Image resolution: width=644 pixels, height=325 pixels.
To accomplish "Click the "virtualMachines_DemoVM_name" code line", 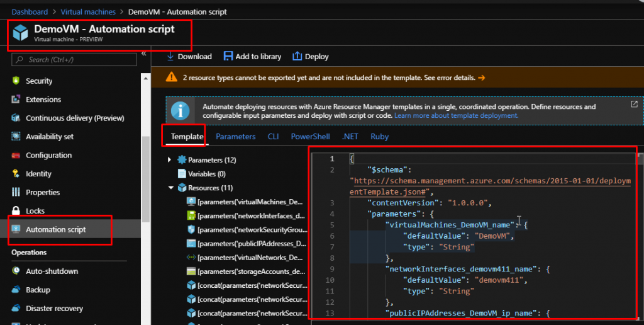I will point(457,225).
